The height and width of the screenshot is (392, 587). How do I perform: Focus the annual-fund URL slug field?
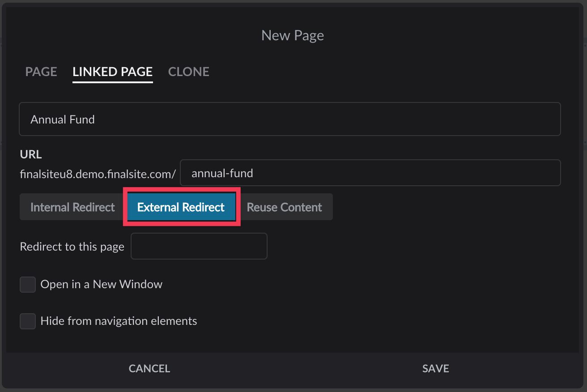click(370, 173)
